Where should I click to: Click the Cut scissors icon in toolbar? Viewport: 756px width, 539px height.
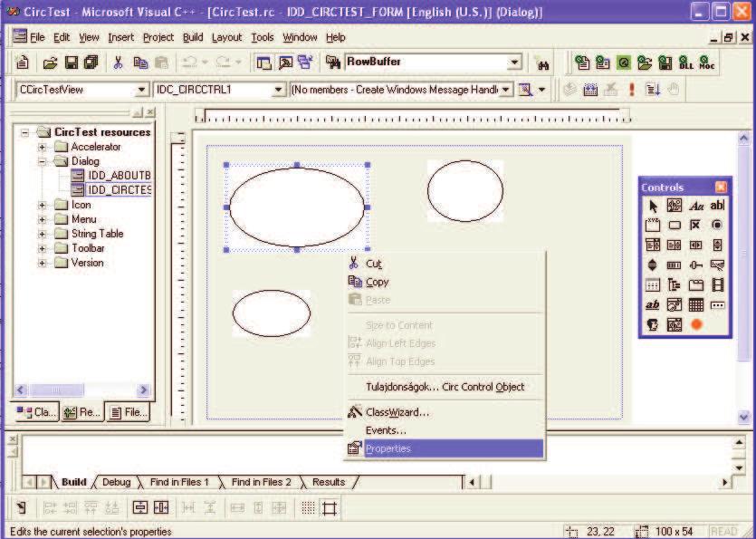tap(118, 63)
